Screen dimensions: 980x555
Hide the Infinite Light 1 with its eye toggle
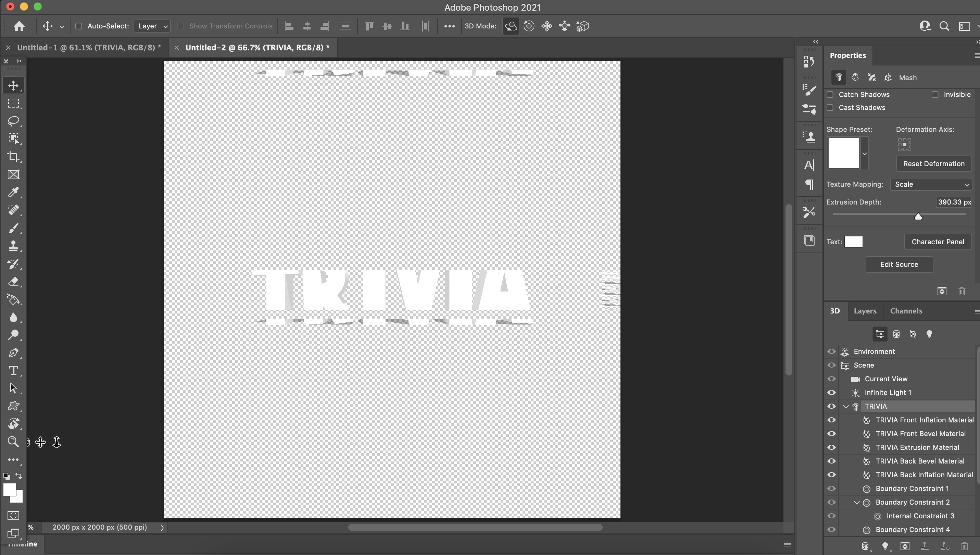tap(832, 392)
